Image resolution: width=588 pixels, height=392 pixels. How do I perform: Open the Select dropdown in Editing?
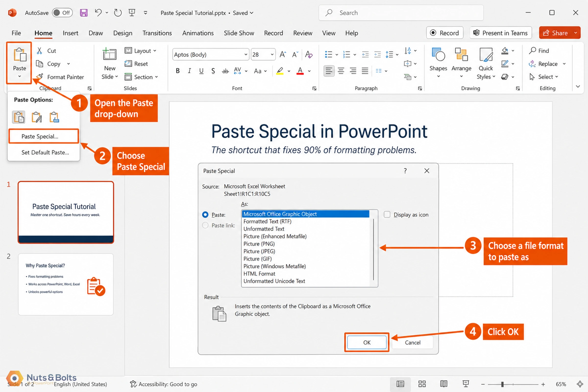(x=544, y=77)
